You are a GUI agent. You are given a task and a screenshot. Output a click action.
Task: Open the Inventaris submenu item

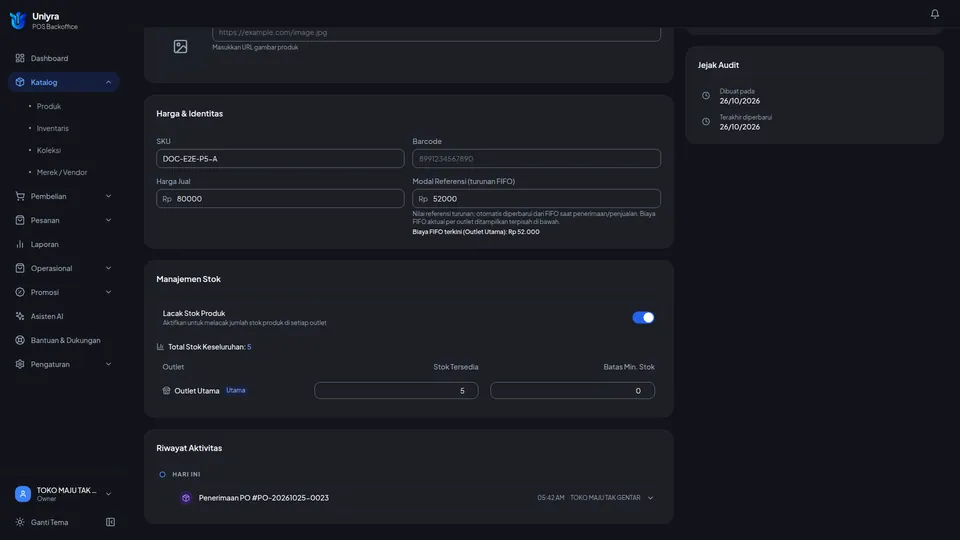pyautogui.click(x=52, y=128)
